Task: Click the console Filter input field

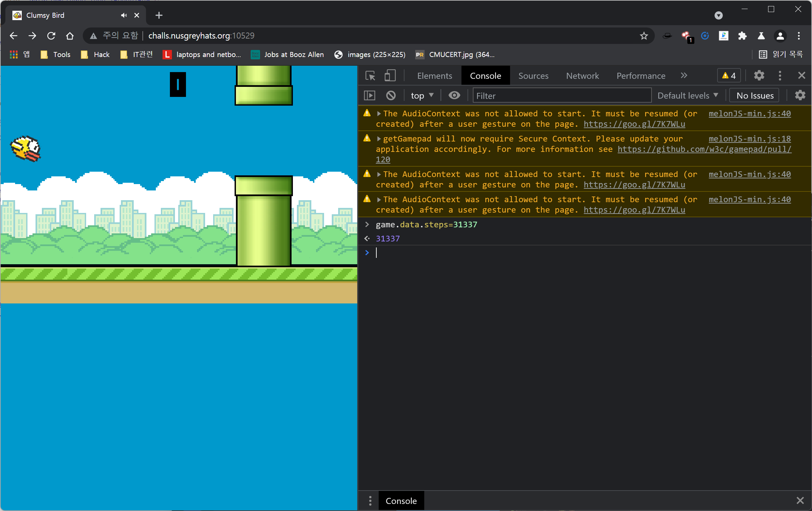Action: (x=561, y=96)
